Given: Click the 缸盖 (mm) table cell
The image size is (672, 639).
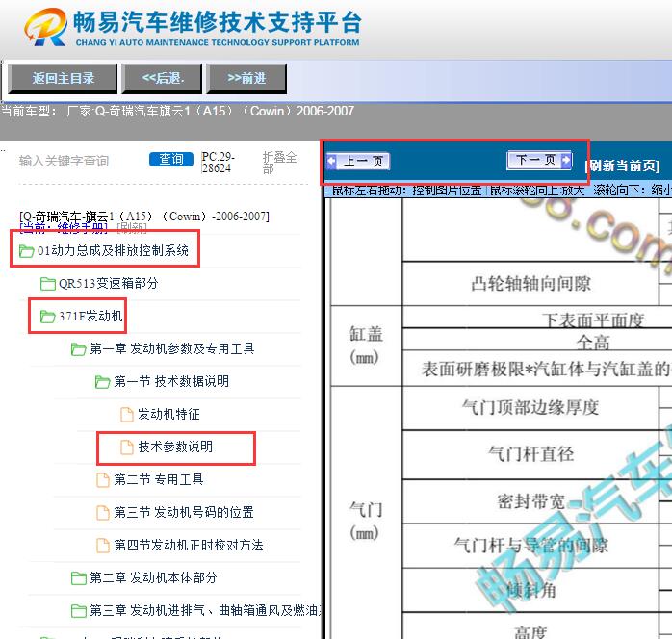Looking at the screenshot, I should click(366, 345).
